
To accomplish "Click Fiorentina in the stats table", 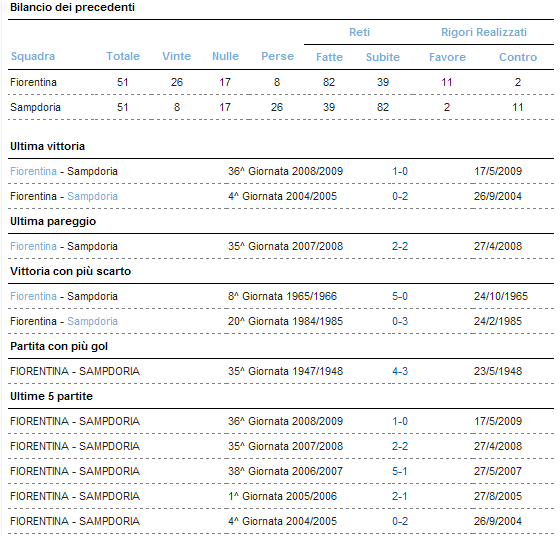I will click(x=33, y=82).
